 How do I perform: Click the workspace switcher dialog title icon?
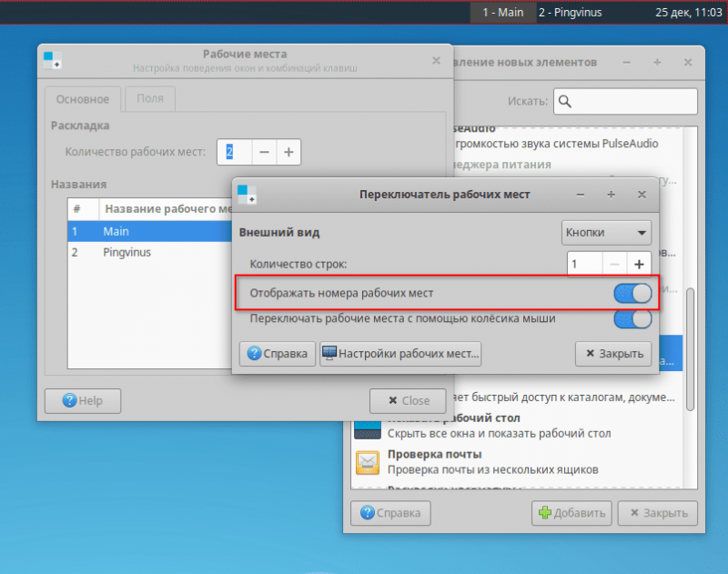coord(247,195)
